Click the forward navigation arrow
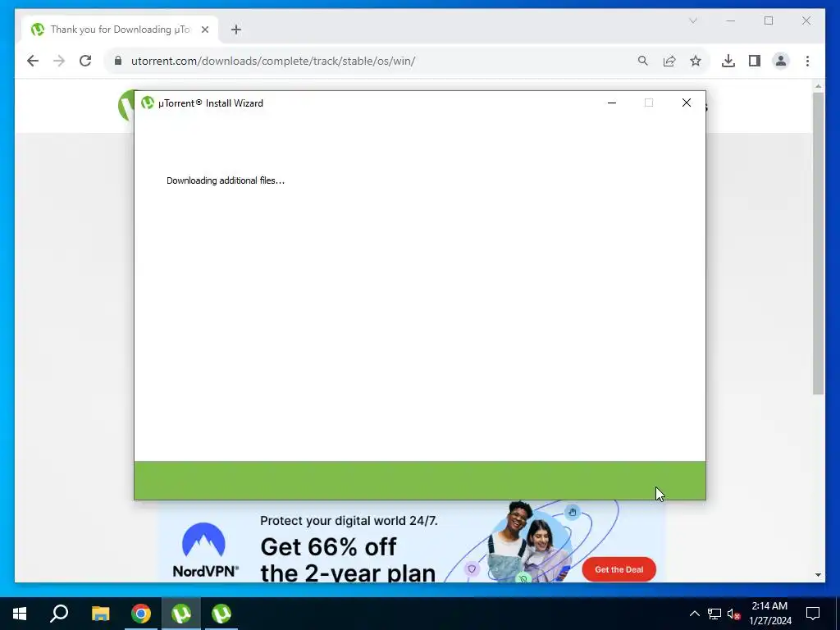The height and width of the screenshot is (630, 840). 59,61
